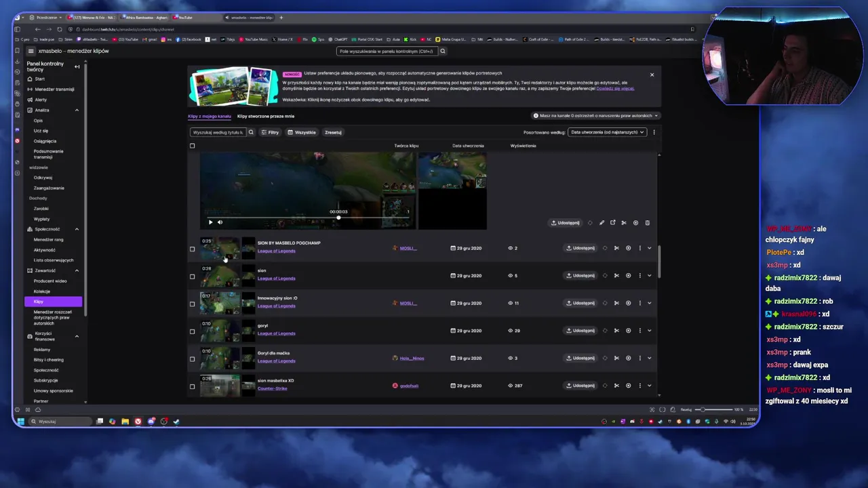868x488 pixels.
Task: Open the Windows Start menu
Action: [21, 422]
